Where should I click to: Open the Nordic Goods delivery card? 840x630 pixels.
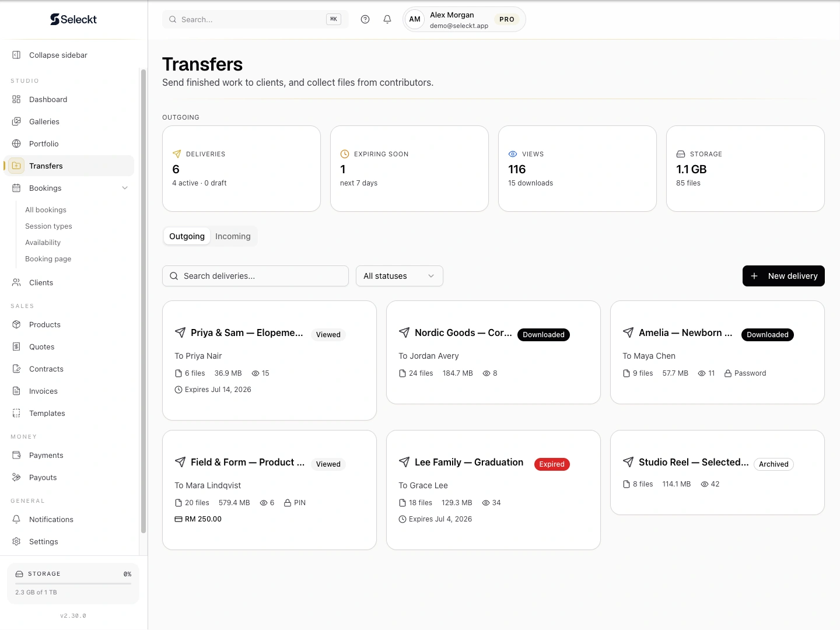click(x=494, y=352)
